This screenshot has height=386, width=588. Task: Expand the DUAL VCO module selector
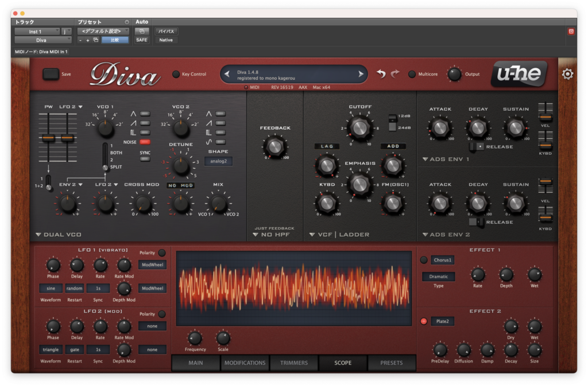click(x=59, y=235)
